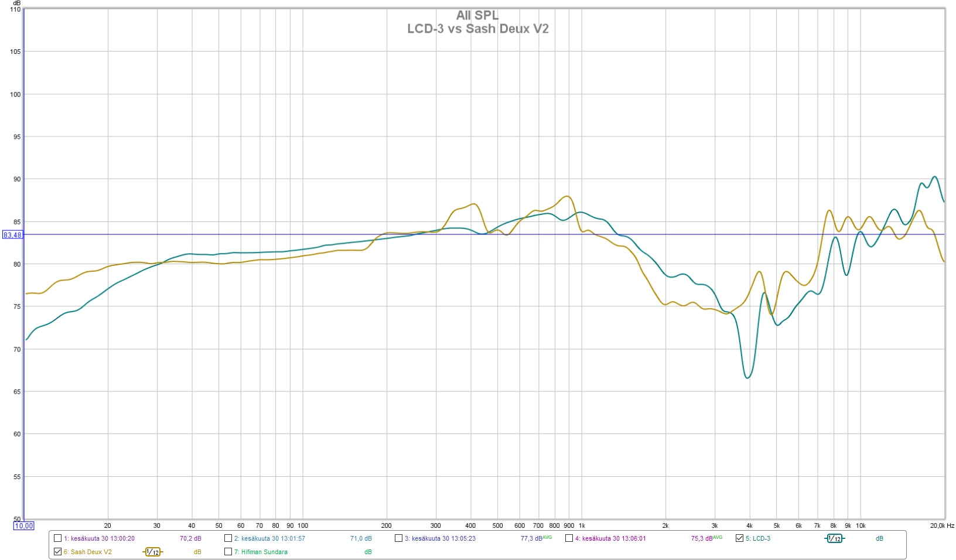Click the Sash Deux V2 1/12 smoothing icon
Screen dimensions: 956x560
tap(152, 552)
